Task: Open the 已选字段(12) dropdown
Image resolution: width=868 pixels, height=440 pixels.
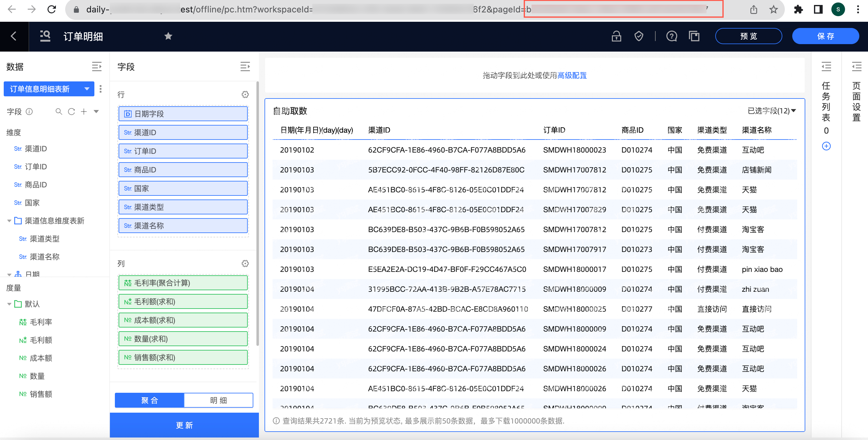Action: 772,111
